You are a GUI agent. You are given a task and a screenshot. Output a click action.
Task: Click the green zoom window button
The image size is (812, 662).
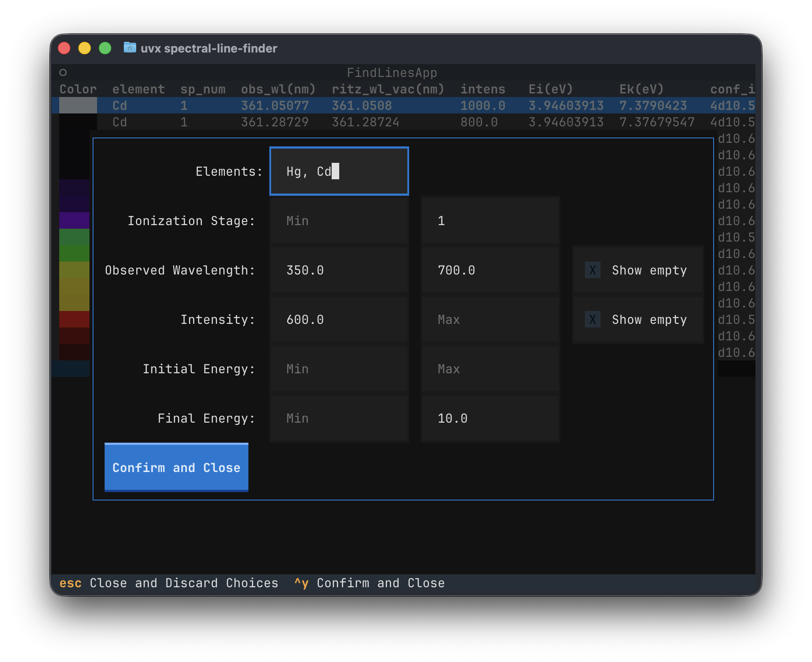tap(105, 48)
